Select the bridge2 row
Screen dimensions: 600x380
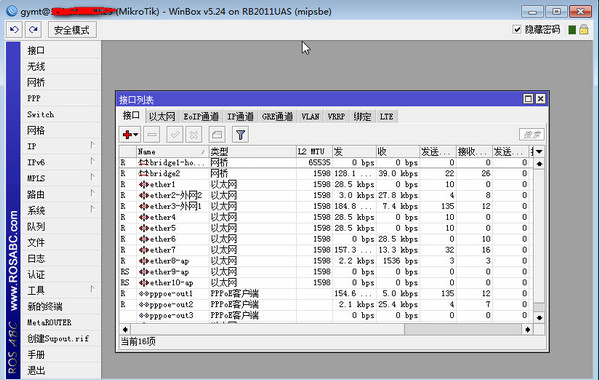[326, 174]
